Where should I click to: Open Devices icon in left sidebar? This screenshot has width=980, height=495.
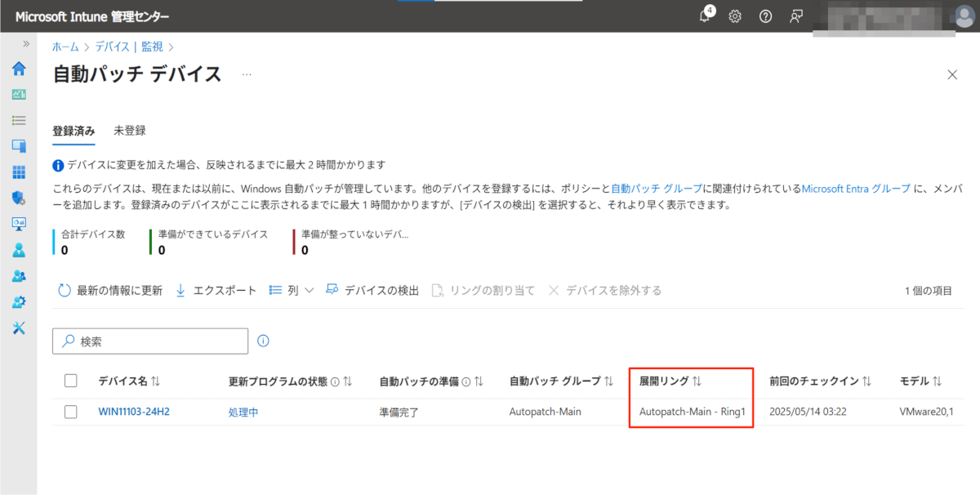(19, 146)
